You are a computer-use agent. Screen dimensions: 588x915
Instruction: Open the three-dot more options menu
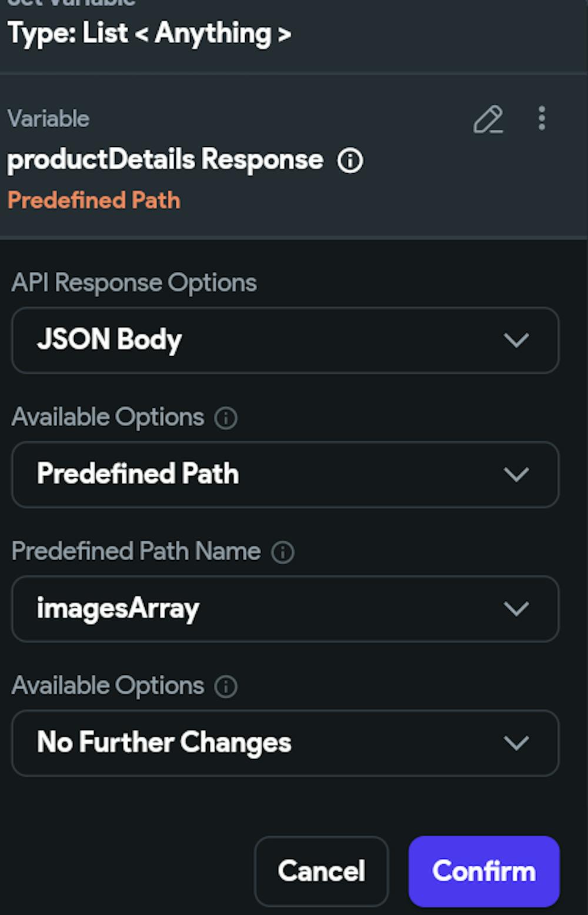(x=542, y=118)
